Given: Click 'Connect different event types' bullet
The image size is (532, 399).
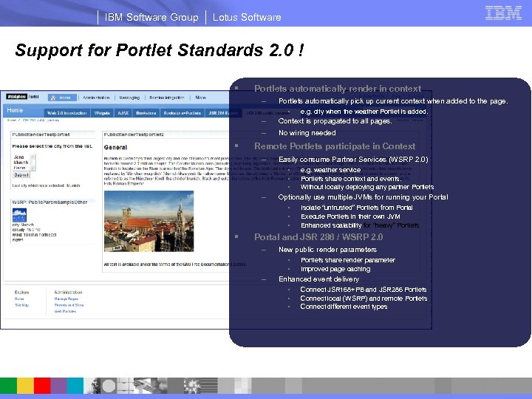Looking at the screenshot, I should pyautogui.click(x=344, y=307).
